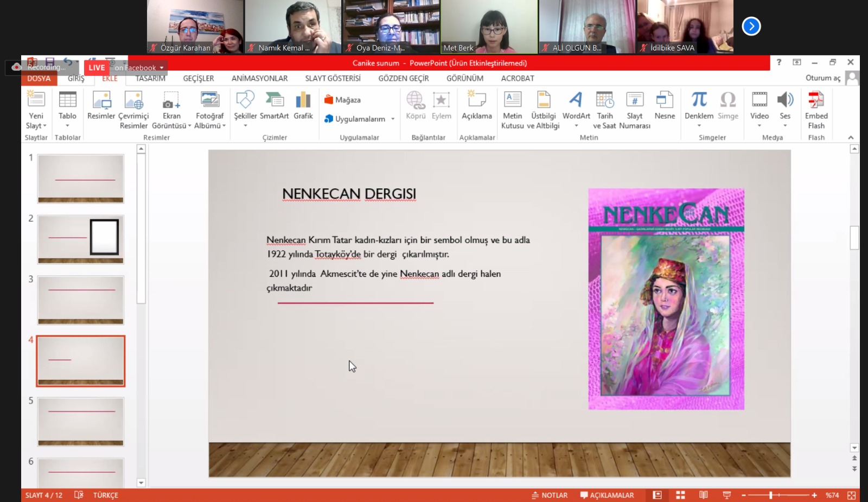The image size is (868, 502).
Task: Insert a Metin Kutusu text box
Action: [513, 111]
